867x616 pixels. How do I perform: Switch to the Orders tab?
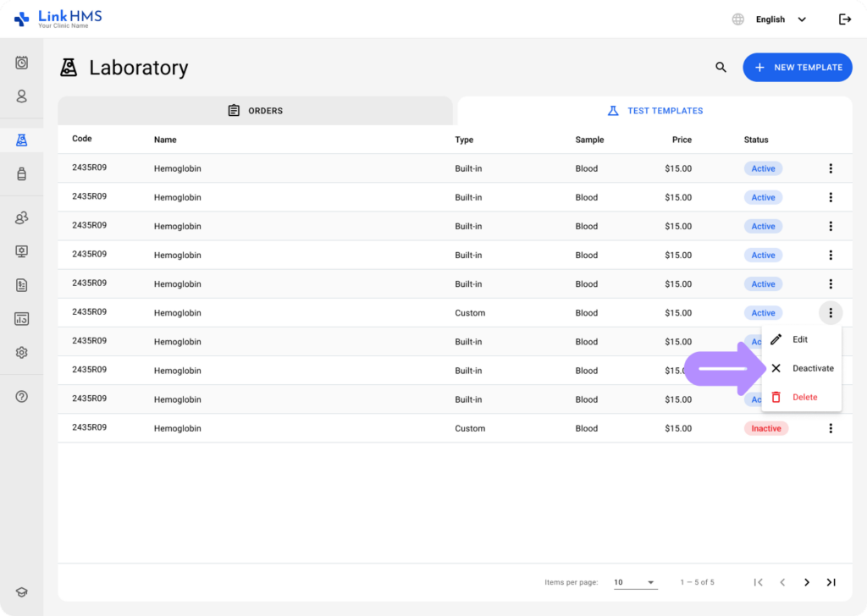(x=255, y=110)
